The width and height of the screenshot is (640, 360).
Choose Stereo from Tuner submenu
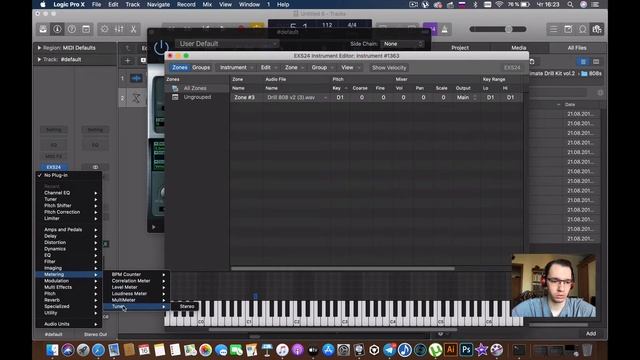click(187, 306)
